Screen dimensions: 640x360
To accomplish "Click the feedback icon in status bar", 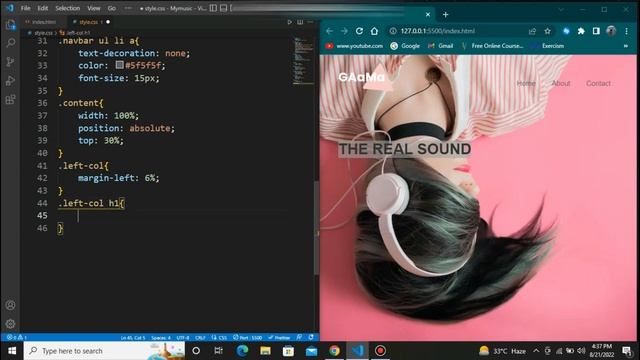I will (x=299, y=338).
